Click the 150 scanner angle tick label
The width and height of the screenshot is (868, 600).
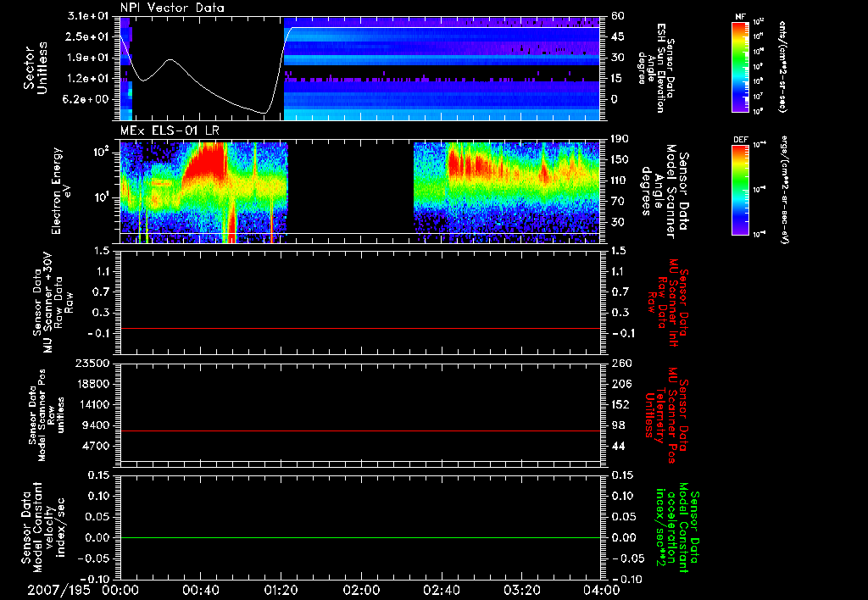620,160
